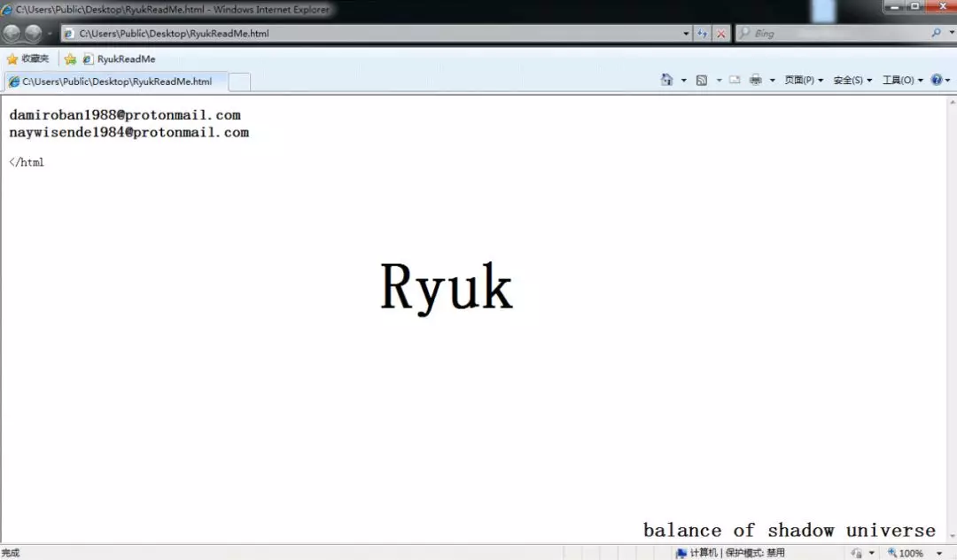
Task: Click the browser Back arrow button
Action: (12, 34)
